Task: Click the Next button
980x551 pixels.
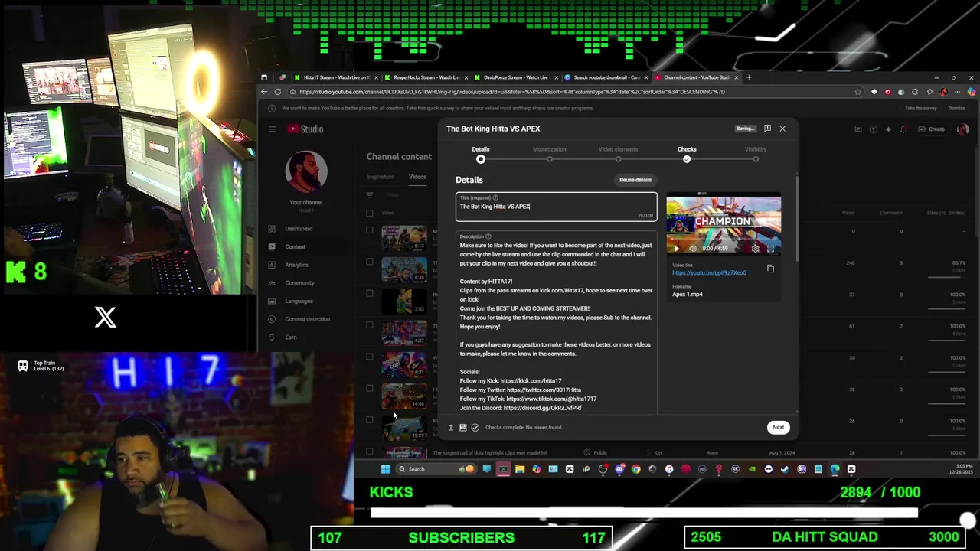Action: (x=778, y=427)
